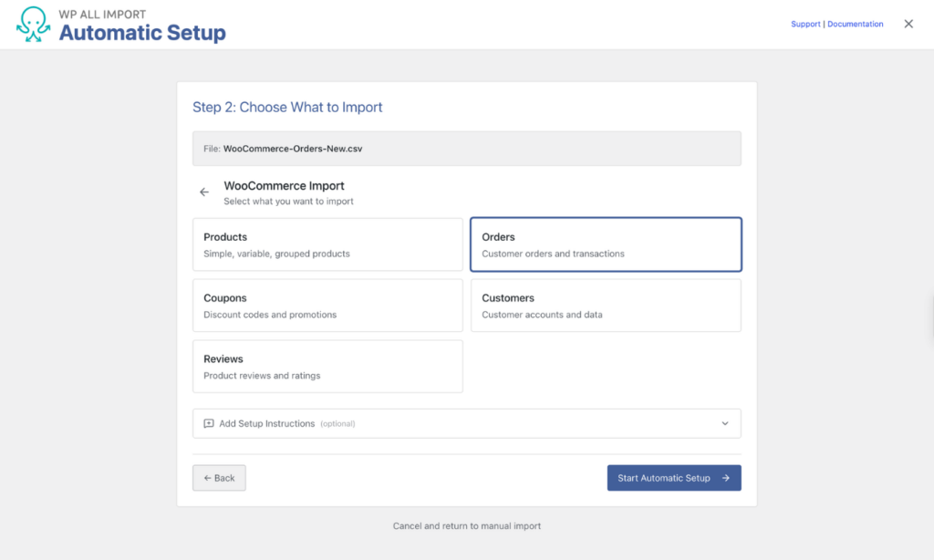
Task: Cancel and return to manual import
Action: point(467,526)
